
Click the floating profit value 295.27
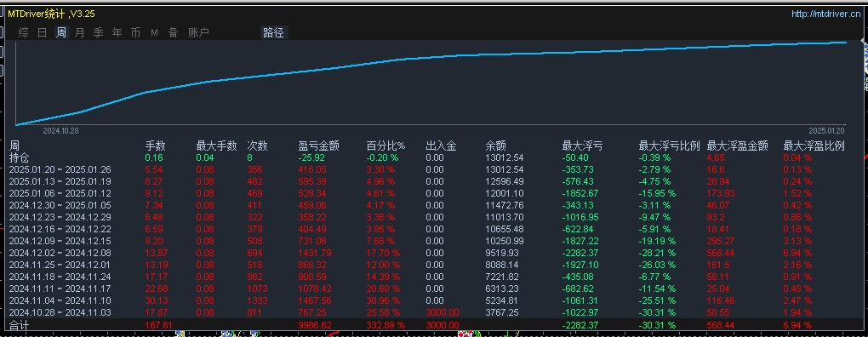click(721, 242)
